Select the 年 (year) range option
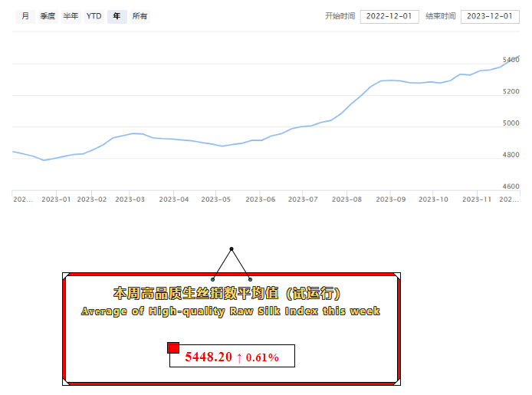532x395 pixels. 117,16
